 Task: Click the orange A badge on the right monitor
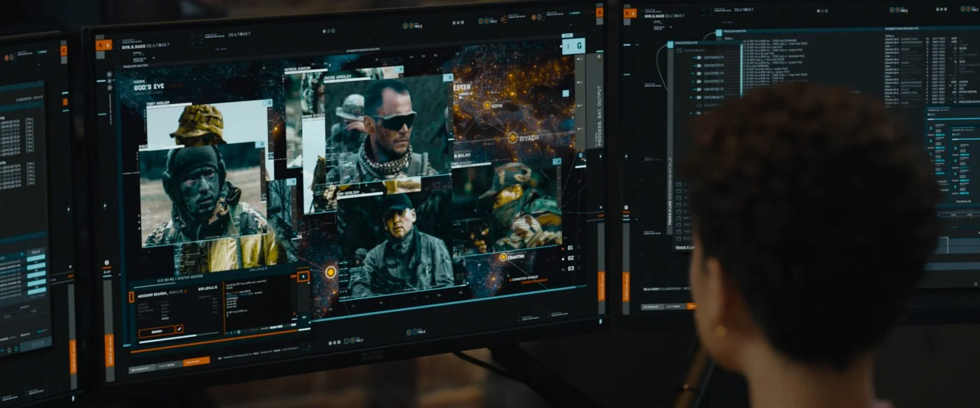630,13
